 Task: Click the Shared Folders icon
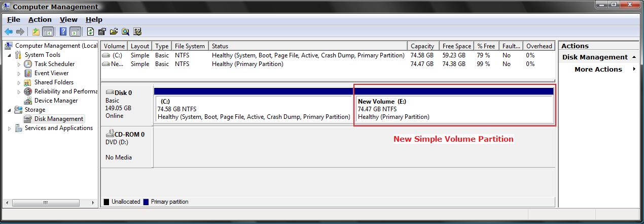click(x=28, y=82)
